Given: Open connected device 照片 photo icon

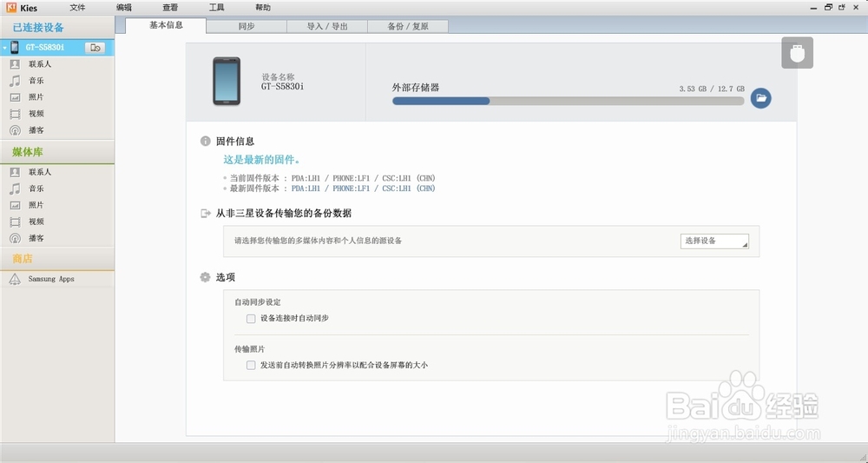Looking at the screenshot, I should (15, 97).
